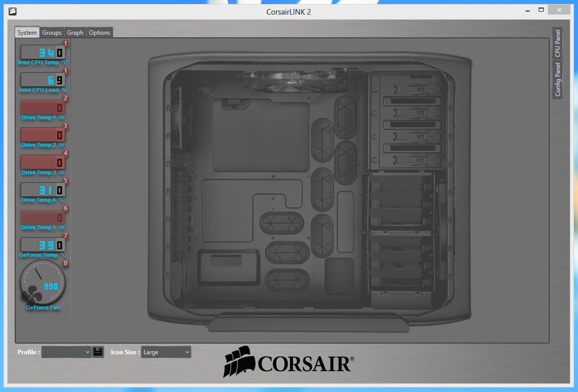This screenshot has height=392, width=578.
Task: Click the Drive Temp 4 label
Action: tap(38, 200)
